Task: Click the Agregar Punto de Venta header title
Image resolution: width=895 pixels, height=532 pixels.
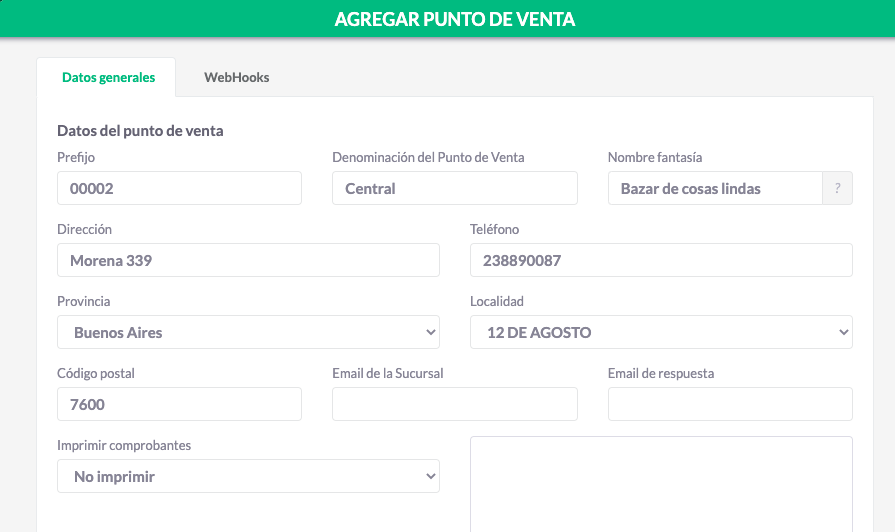Action: pyautogui.click(x=454, y=19)
